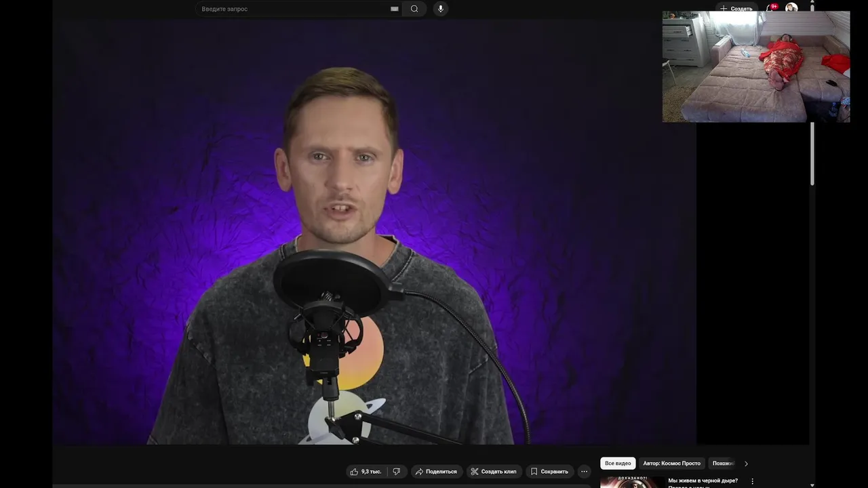Click the webcam overlay of the bedroom
This screenshot has width=868, height=488.
point(756,66)
